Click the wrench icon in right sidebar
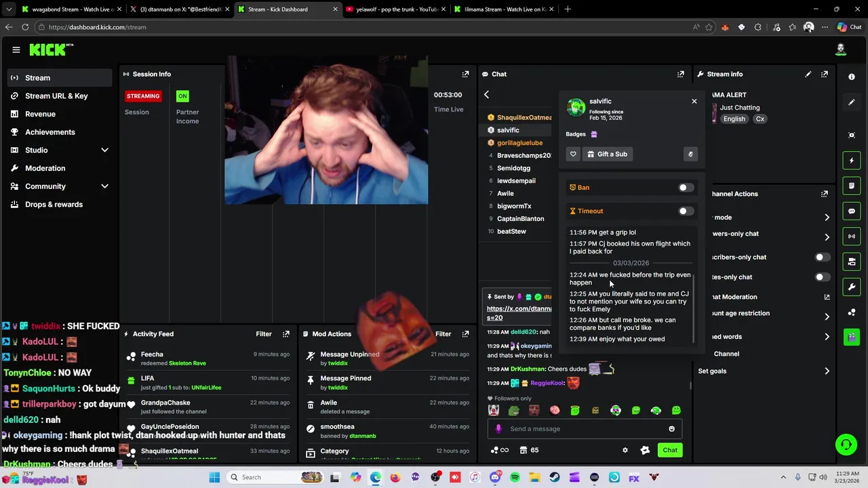The image size is (868, 488). tap(852, 287)
